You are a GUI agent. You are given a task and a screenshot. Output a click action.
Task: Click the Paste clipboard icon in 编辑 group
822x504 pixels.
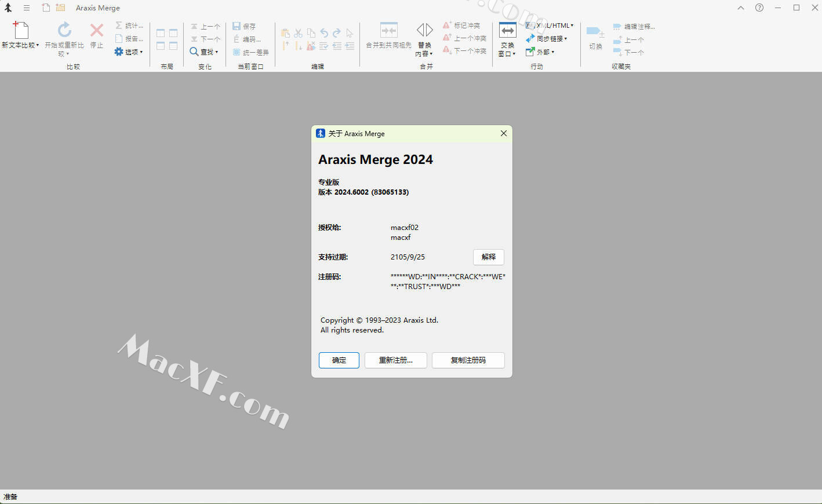[285, 33]
